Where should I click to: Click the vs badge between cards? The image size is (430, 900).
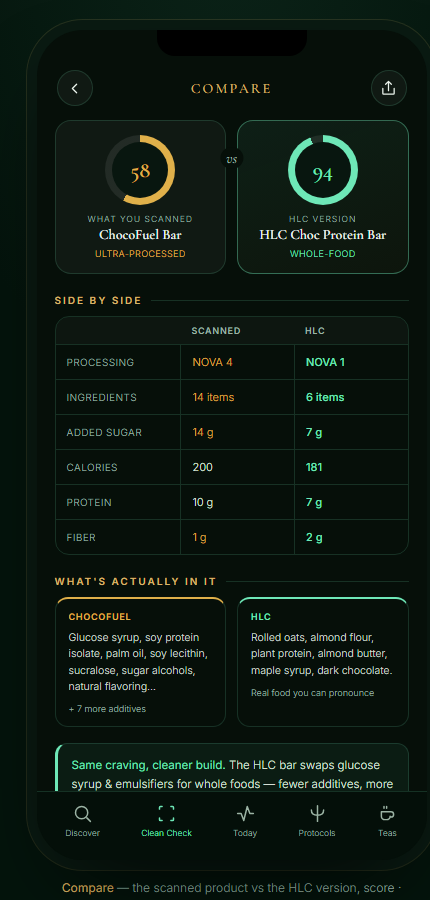point(232,159)
